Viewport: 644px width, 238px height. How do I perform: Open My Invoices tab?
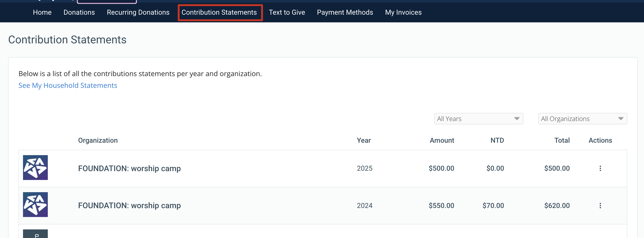click(x=403, y=12)
